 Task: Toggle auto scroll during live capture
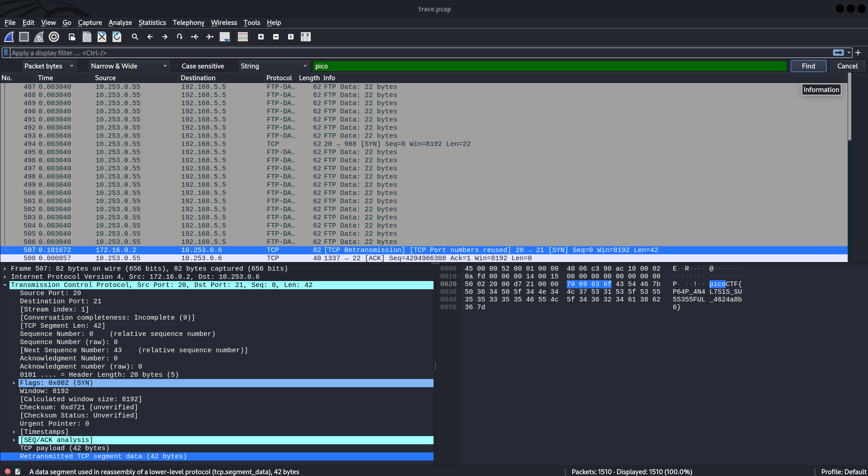point(225,37)
